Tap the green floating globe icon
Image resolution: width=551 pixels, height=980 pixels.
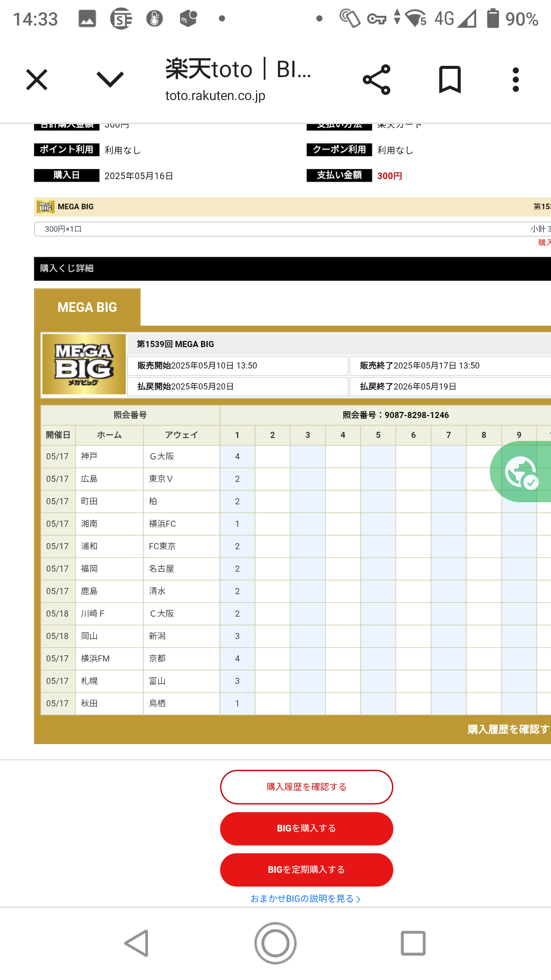click(x=521, y=472)
